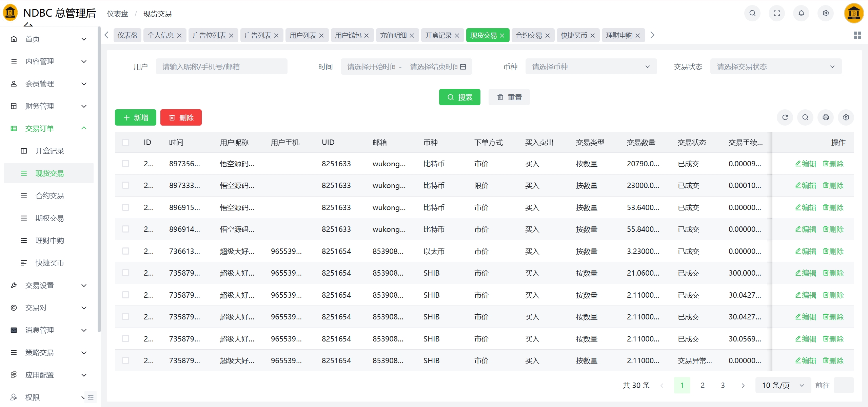This screenshot has height=407, width=868.
Task: Open table column settings gear icon
Action: [846, 117]
